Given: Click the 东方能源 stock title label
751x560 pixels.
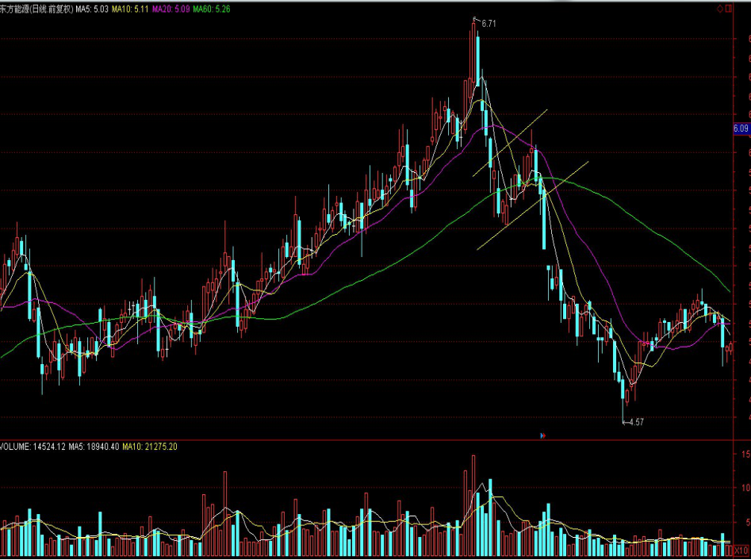Looking at the screenshot, I should (x=37, y=9).
